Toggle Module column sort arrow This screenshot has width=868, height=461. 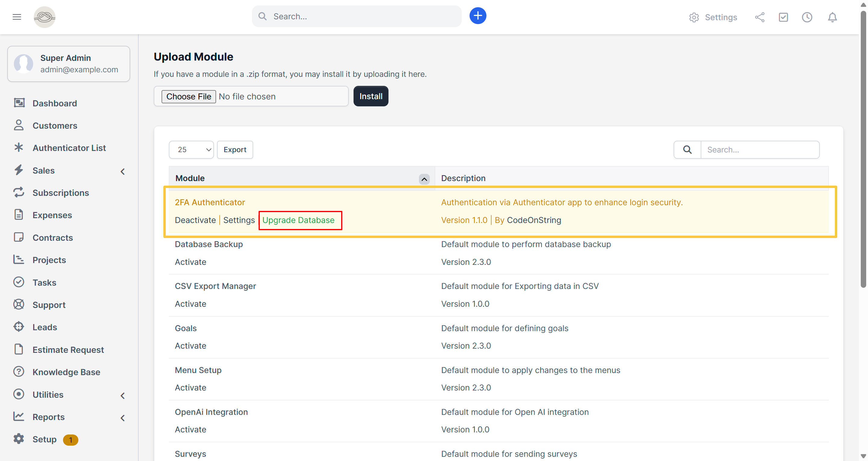point(424,179)
